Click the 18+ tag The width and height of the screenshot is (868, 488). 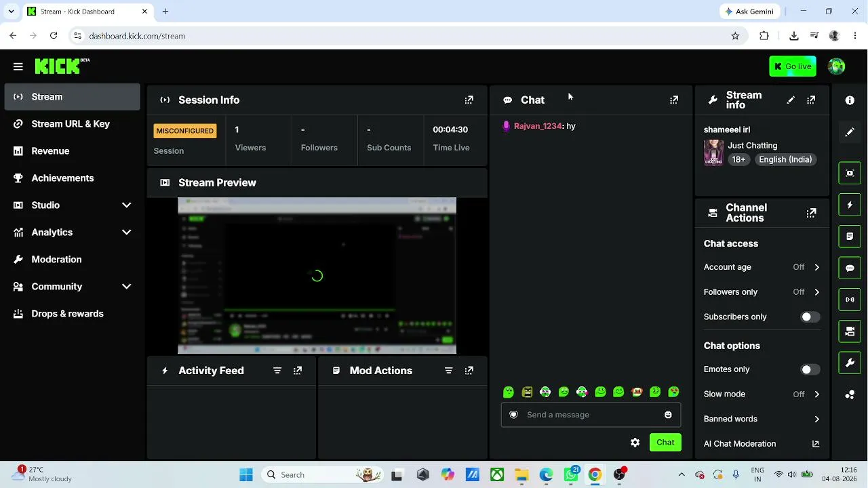point(738,160)
